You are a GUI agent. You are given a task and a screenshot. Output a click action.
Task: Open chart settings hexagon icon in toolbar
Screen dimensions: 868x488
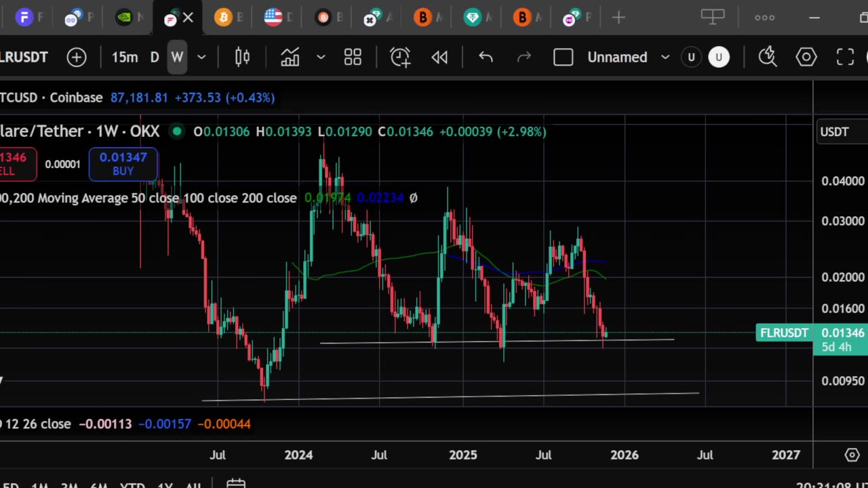(x=806, y=58)
